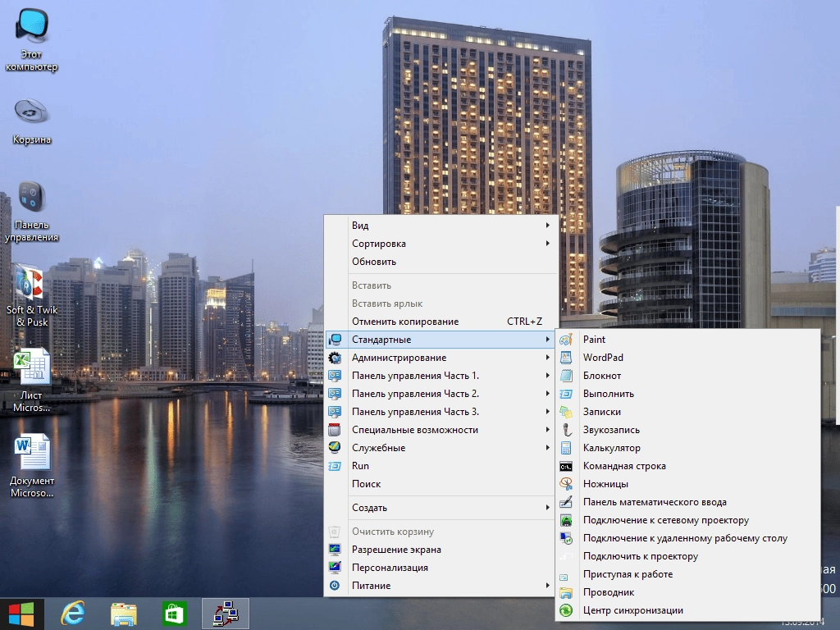Select Подключить к проектору in the submenu
Image resolution: width=840 pixels, height=630 pixels.
click(688, 556)
